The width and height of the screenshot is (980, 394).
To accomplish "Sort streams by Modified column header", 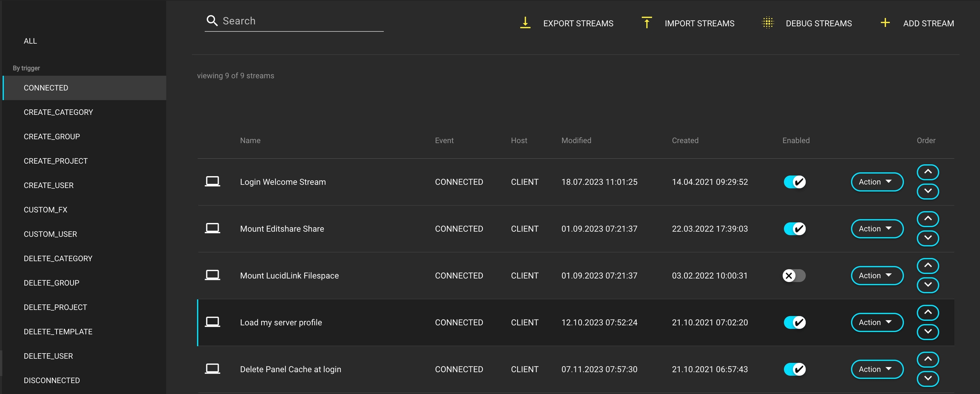I will (576, 140).
